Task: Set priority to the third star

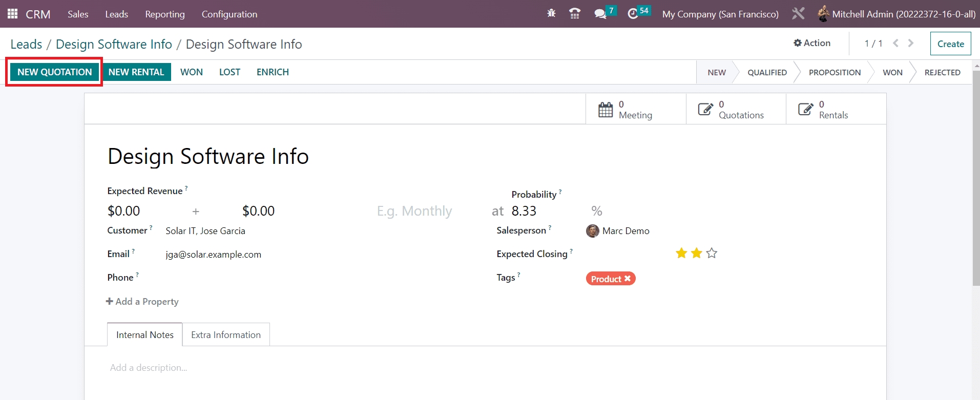Action: 712,253
